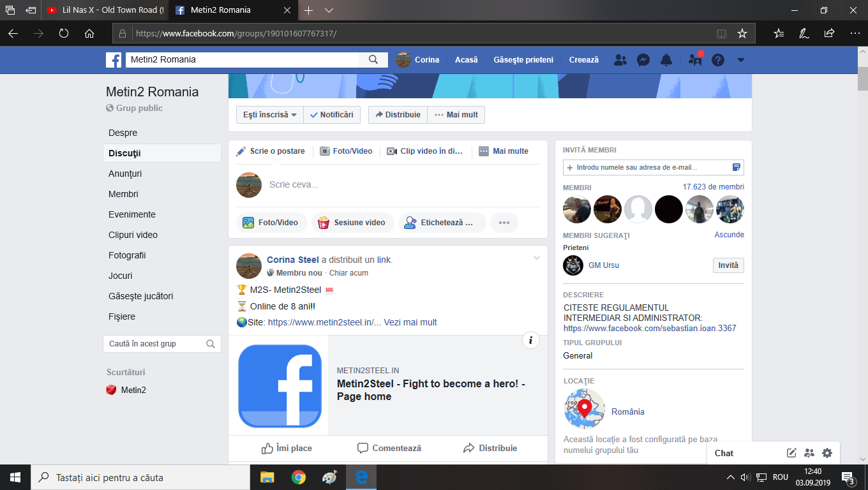Open Fişiere in the sidebar

[122, 316]
